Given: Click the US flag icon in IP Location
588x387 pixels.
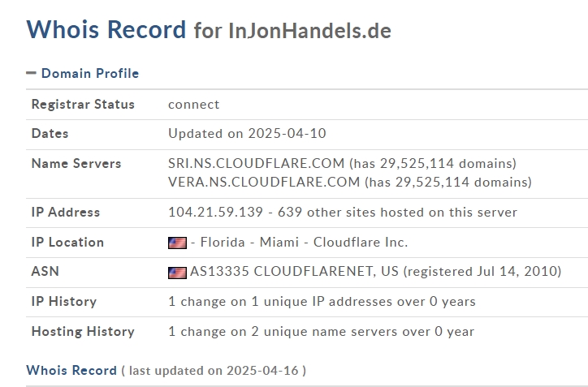Looking at the screenshot, I should [177, 243].
